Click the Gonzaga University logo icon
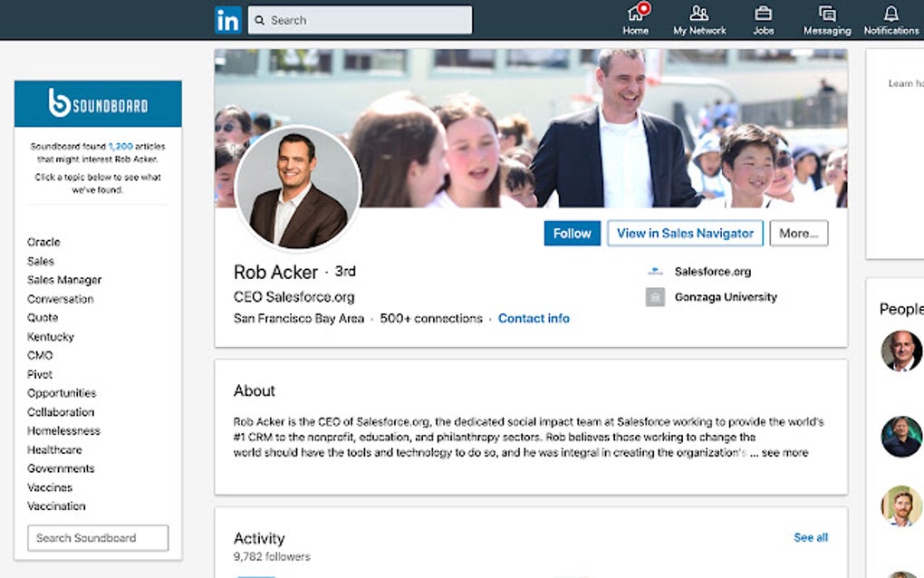The height and width of the screenshot is (578, 924). coord(655,297)
